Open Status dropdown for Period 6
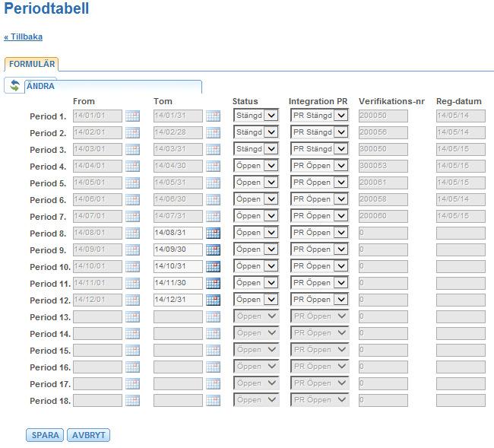Image resolution: width=494 pixels, height=448 pixels. pyautogui.click(x=256, y=199)
